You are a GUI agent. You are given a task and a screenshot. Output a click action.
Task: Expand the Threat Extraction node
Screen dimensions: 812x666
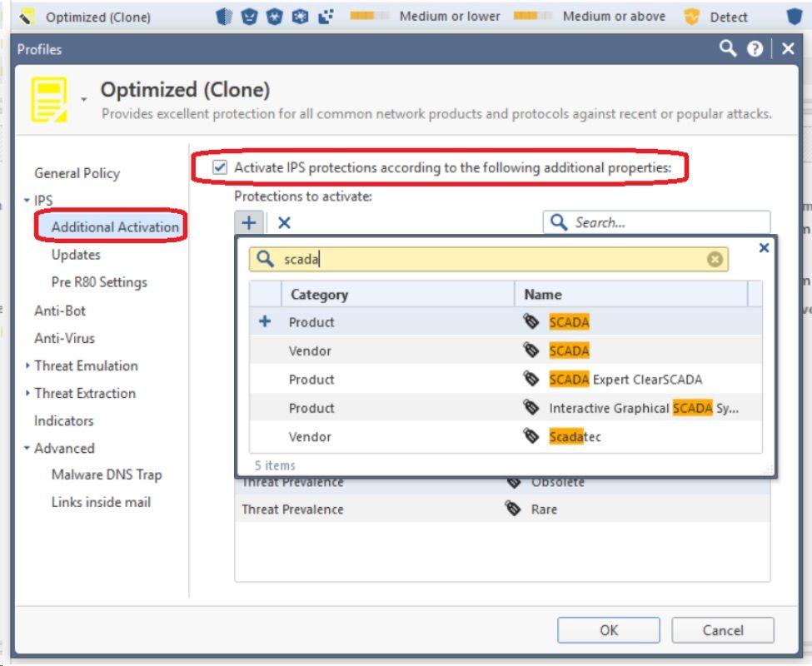coord(27,394)
